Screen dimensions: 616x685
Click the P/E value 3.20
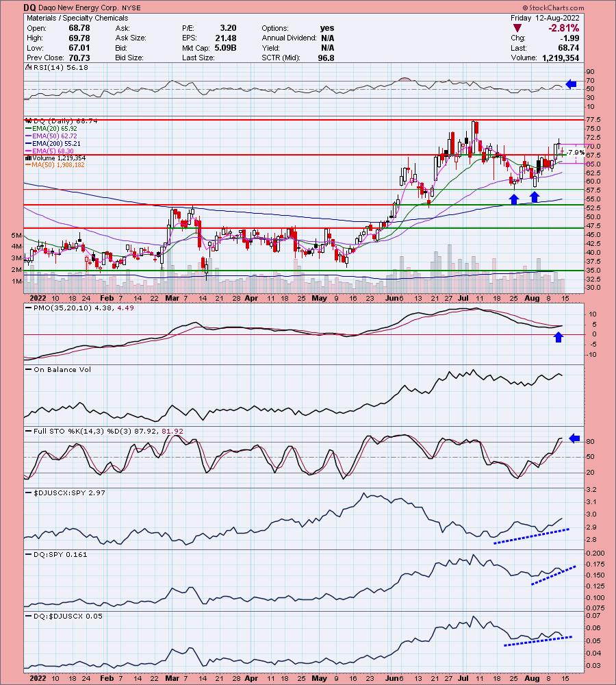tap(229, 28)
